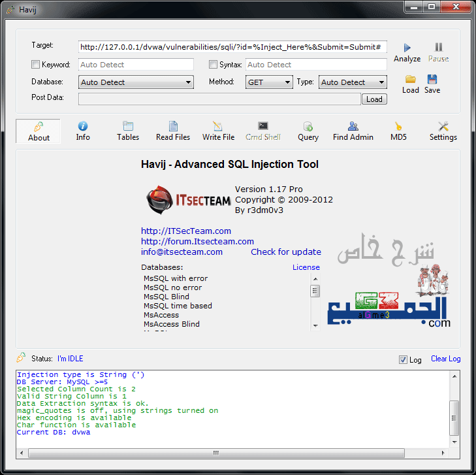This screenshot has width=476, height=475.
Task: Open the Query tab icon
Action: point(308,126)
